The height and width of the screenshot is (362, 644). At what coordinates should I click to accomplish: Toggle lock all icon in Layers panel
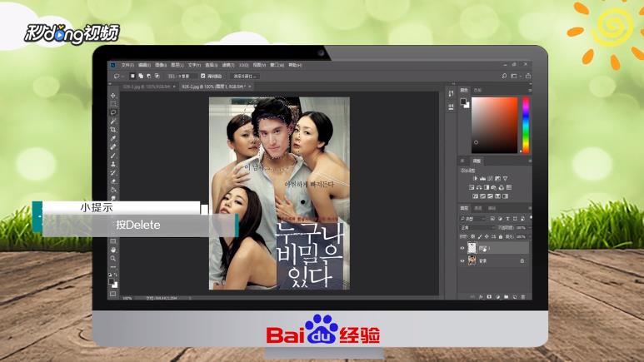pyautogui.click(x=501, y=237)
